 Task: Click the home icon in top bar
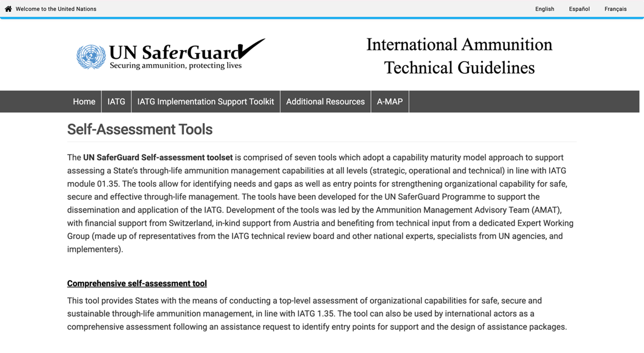[x=8, y=9]
